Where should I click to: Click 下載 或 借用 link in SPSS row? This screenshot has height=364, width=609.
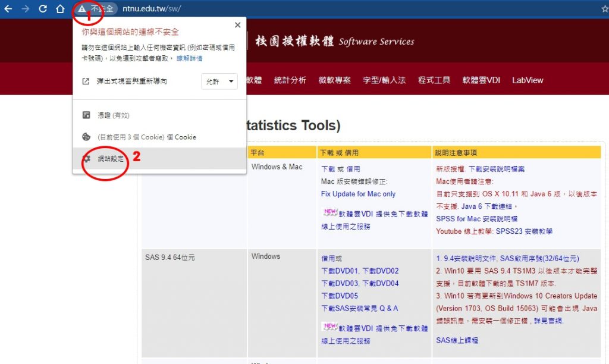(x=341, y=169)
